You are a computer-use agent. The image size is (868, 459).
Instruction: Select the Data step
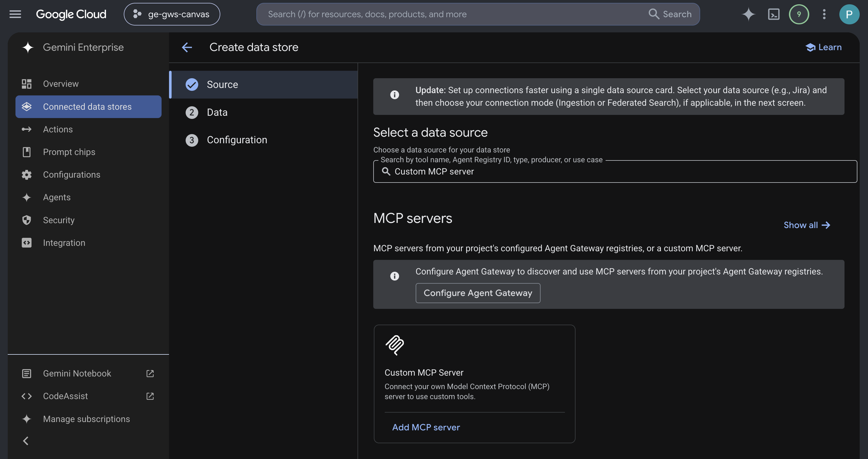tap(264, 112)
